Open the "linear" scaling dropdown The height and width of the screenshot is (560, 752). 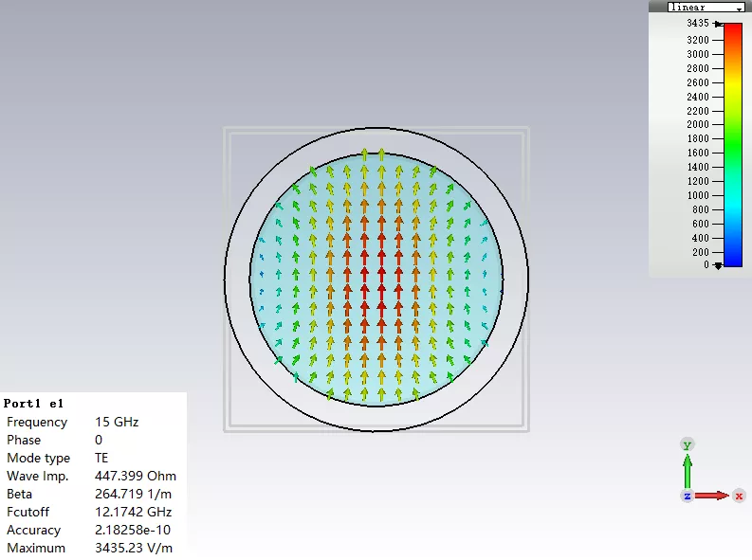point(706,8)
